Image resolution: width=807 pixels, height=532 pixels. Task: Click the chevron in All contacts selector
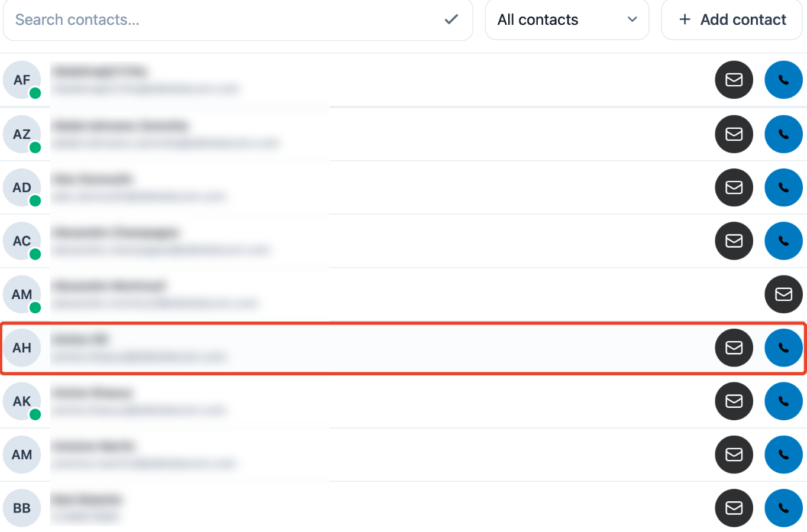(x=632, y=20)
